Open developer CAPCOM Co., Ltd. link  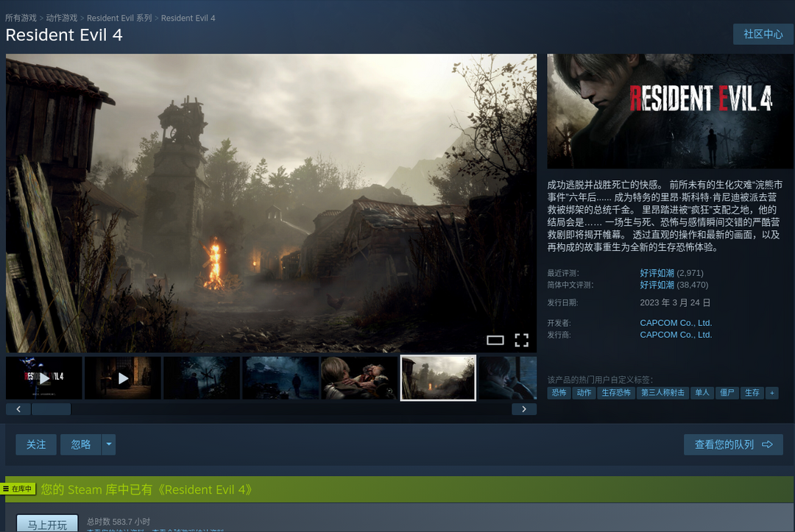click(x=676, y=323)
